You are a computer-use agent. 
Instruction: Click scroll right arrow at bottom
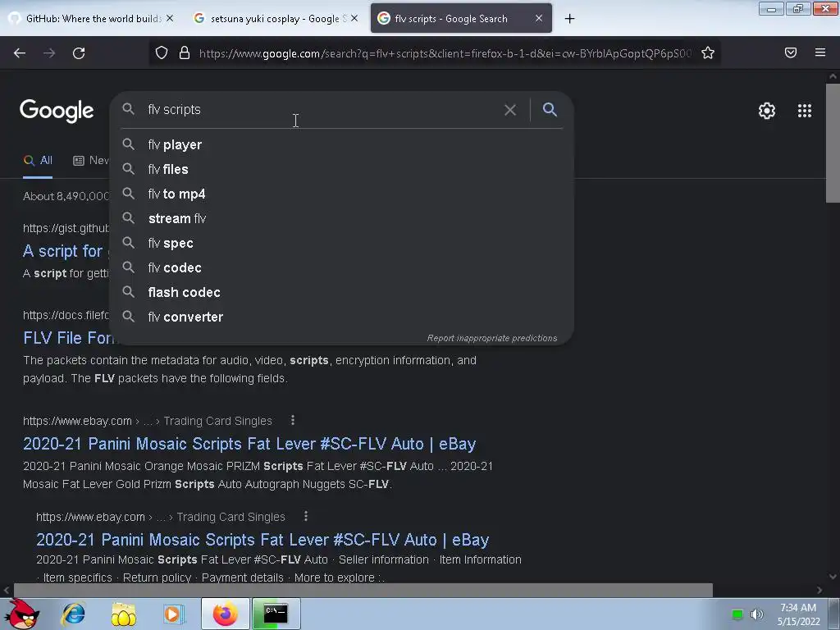(819, 591)
